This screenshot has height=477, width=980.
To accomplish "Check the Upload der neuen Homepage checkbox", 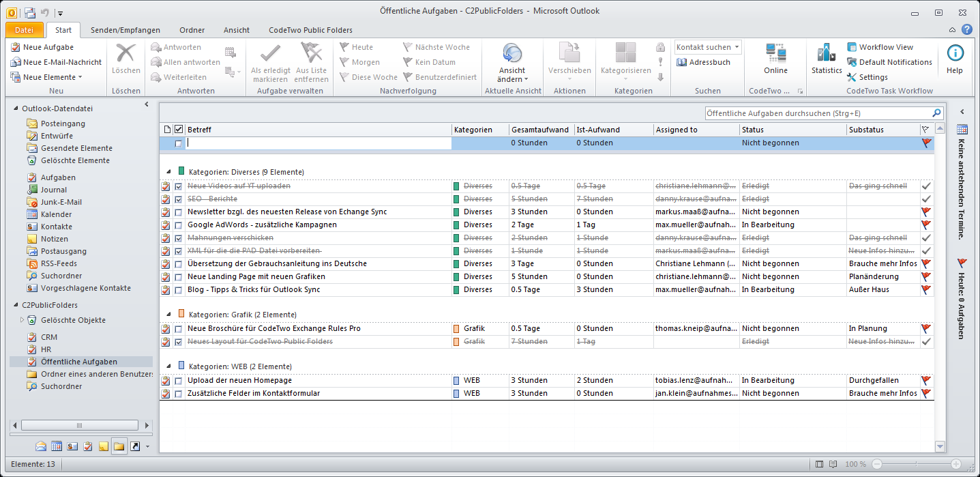I will tap(179, 380).
